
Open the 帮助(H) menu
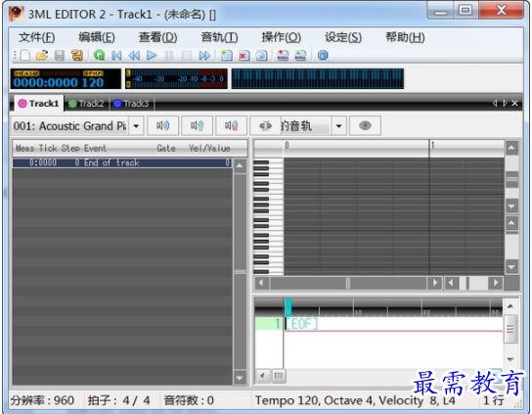[405, 37]
